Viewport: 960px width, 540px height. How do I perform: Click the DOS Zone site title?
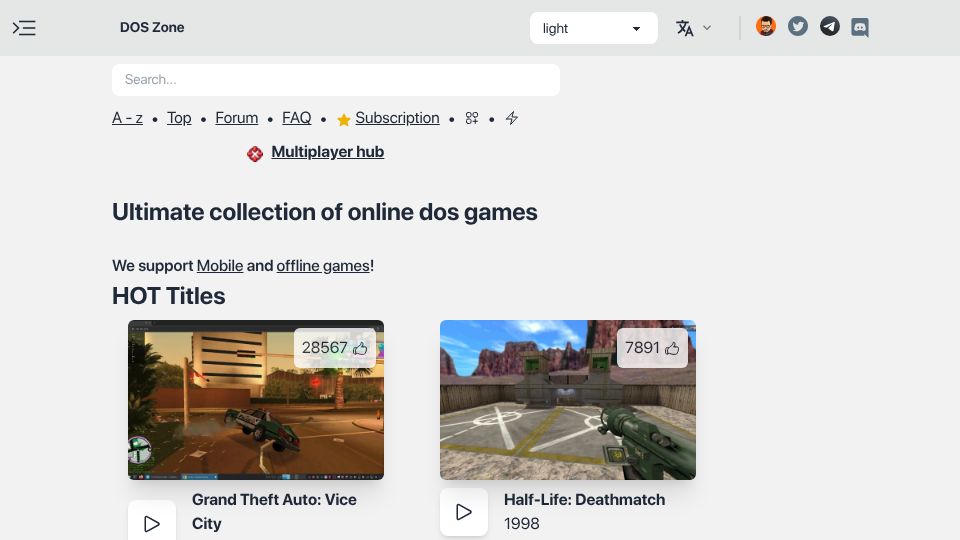(152, 28)
